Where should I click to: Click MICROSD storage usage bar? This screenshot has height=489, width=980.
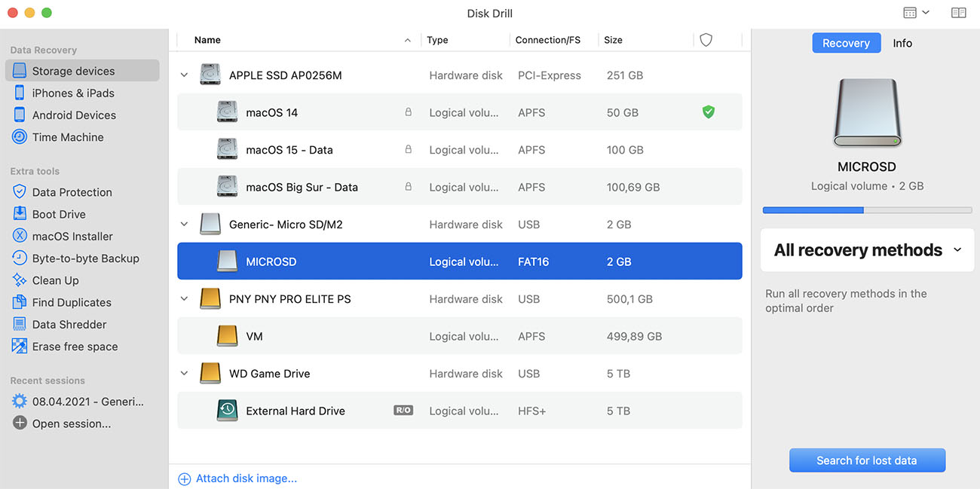[867, 210]
